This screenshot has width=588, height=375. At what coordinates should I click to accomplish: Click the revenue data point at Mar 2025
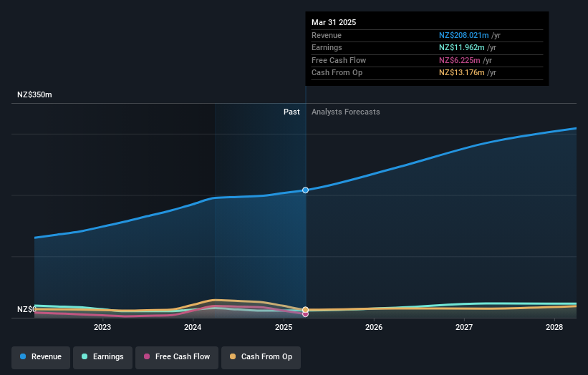(306, 190)
